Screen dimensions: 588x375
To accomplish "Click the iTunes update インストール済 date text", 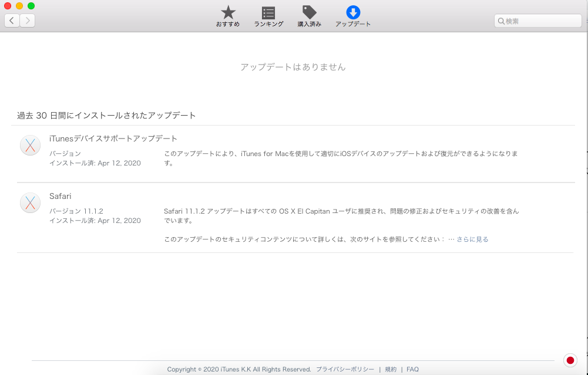I will [95, 163].
